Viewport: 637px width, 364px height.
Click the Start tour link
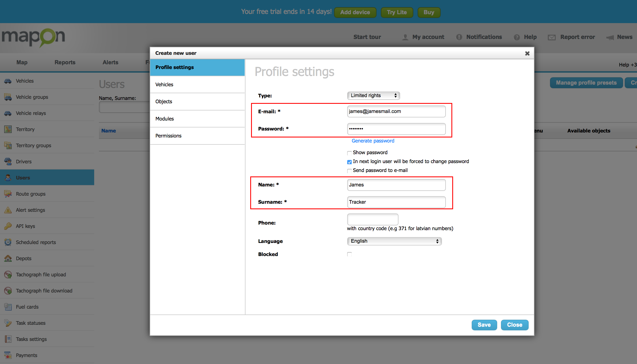click(x=367, y=37)
